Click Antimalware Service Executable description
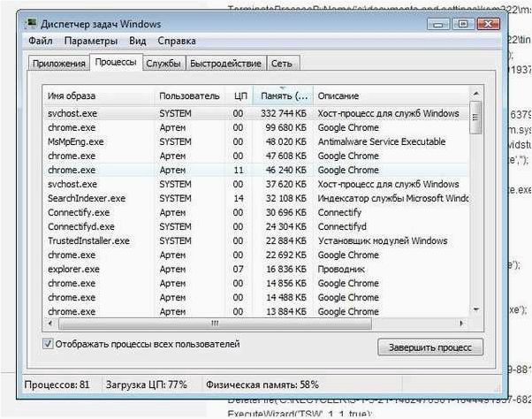 click(382, 141)
